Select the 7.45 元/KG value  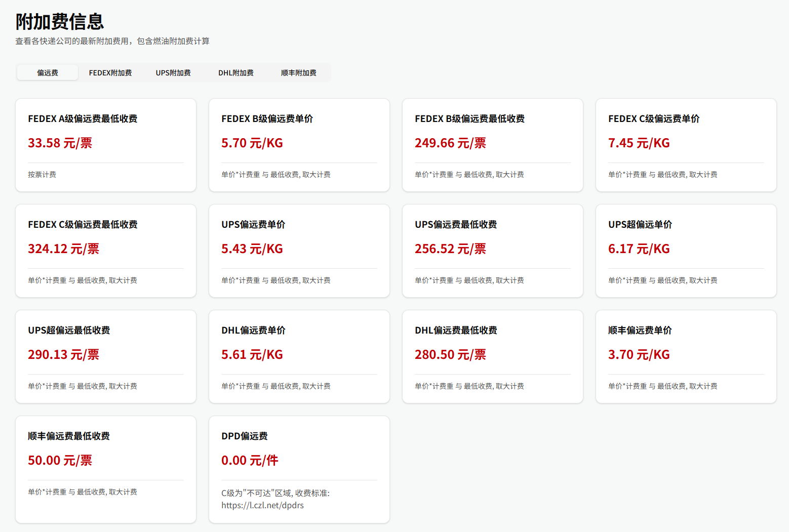tap(639, 143)
